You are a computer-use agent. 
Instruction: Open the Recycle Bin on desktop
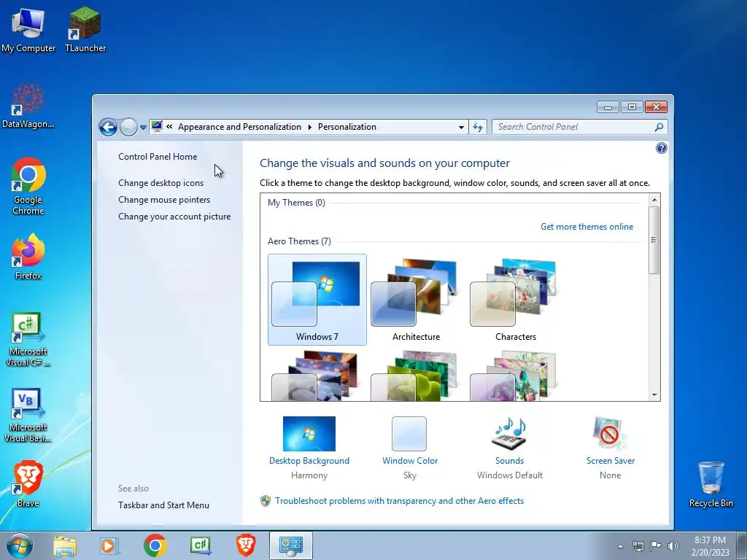tap(711, 484)
